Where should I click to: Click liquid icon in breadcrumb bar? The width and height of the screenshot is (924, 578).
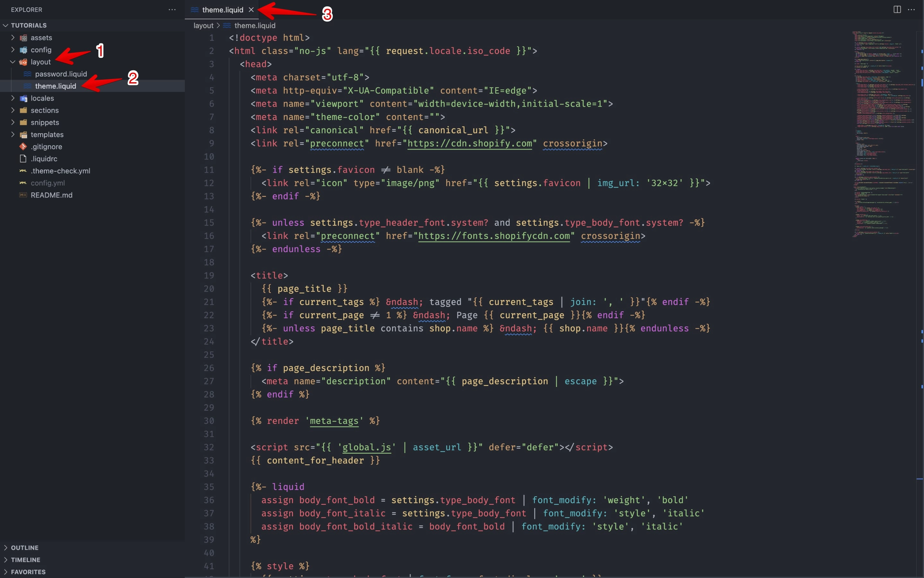227,25
